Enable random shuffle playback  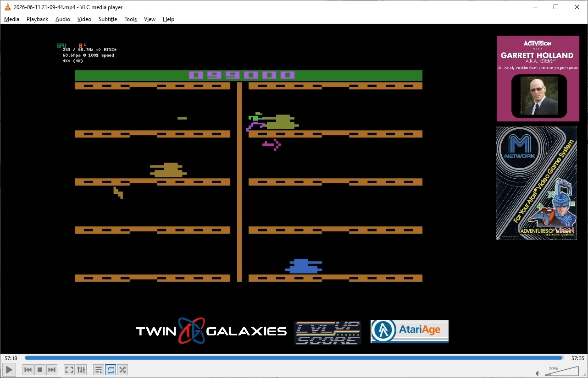click(122, 370)
